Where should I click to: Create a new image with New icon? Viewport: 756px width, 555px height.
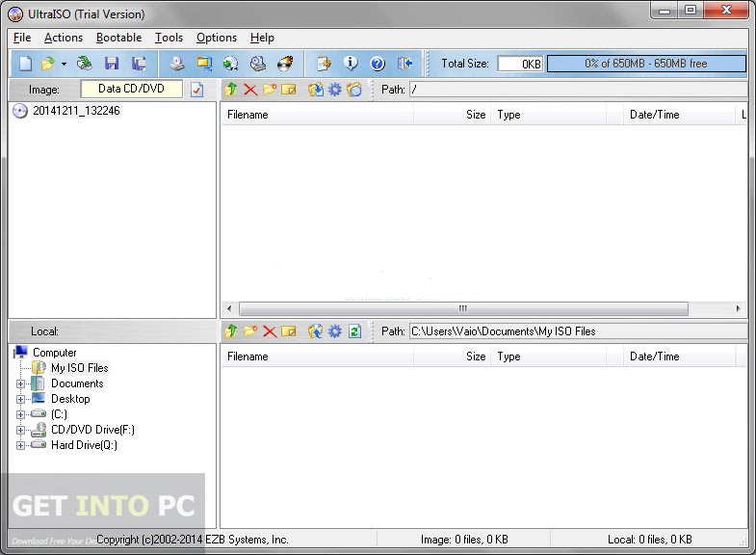point(26,64)
